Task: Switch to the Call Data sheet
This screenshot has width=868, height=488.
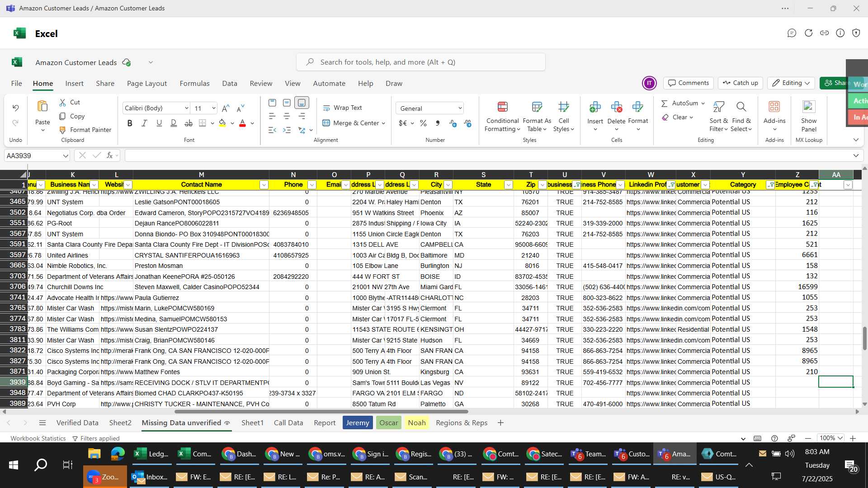Action: click(288, 423)
